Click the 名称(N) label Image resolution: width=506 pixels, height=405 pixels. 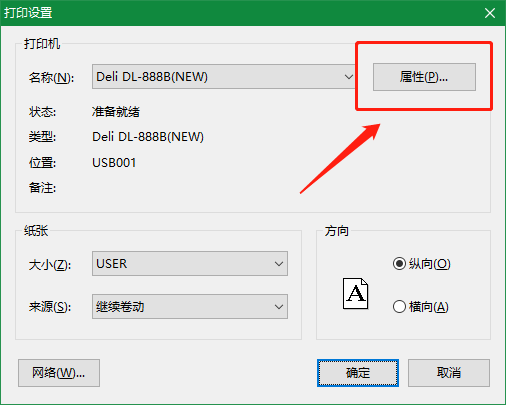[51, 78]
